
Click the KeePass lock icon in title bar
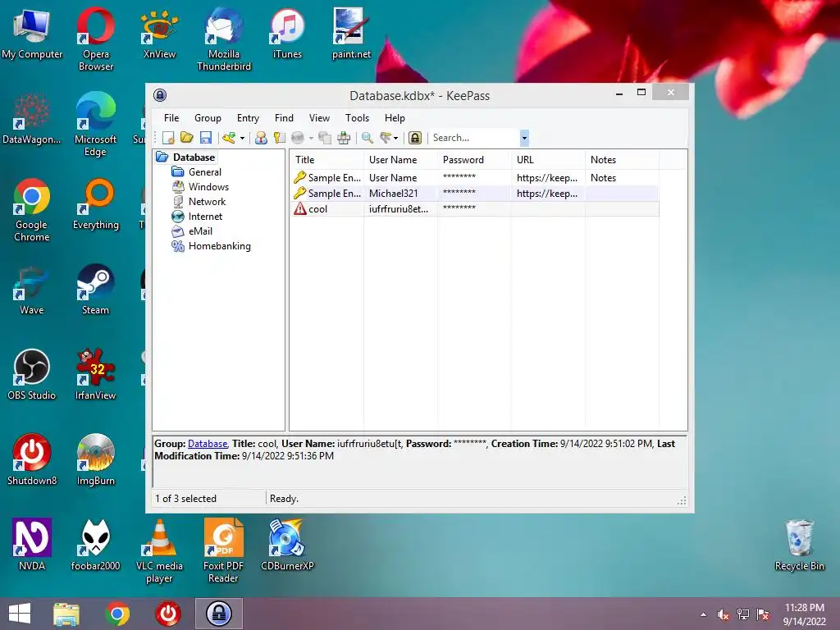[x=160, y=95]
